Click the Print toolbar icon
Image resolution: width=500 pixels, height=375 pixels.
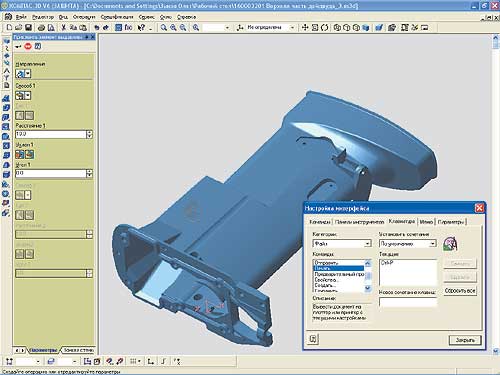41,28
